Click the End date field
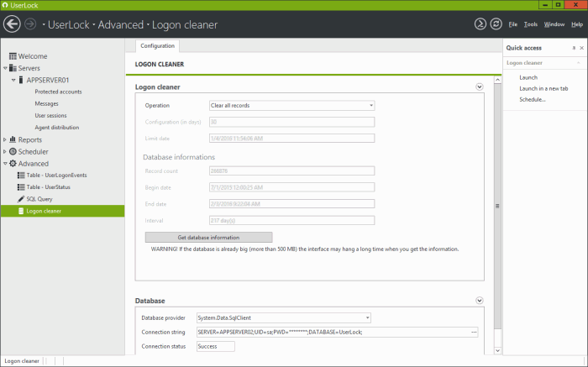 (x=291, y=204)
